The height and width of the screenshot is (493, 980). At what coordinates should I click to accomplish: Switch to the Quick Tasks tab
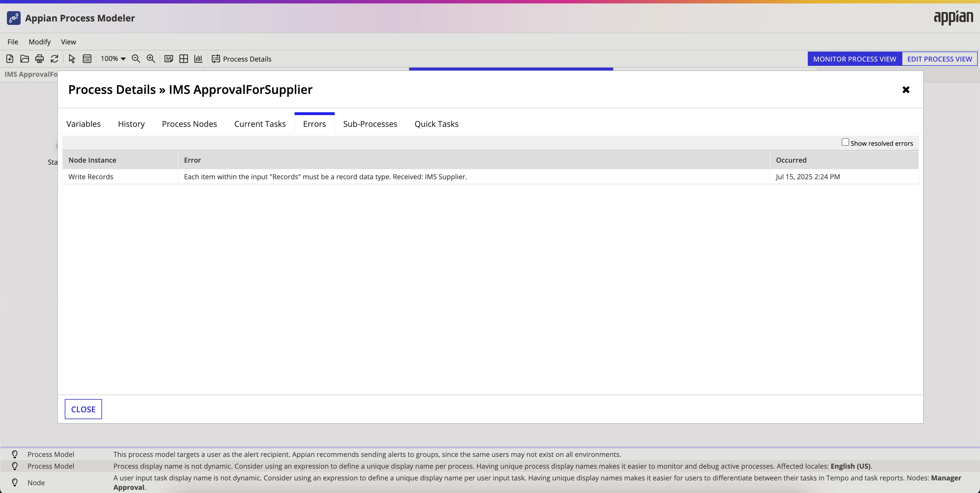[x=436, y=124]
